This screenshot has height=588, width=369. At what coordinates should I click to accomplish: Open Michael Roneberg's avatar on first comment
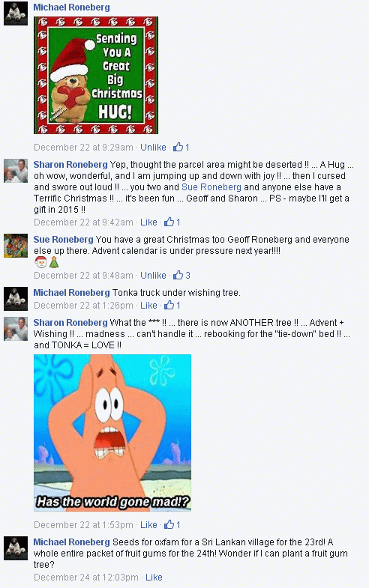pyautogui.click(x=16, y=13)
